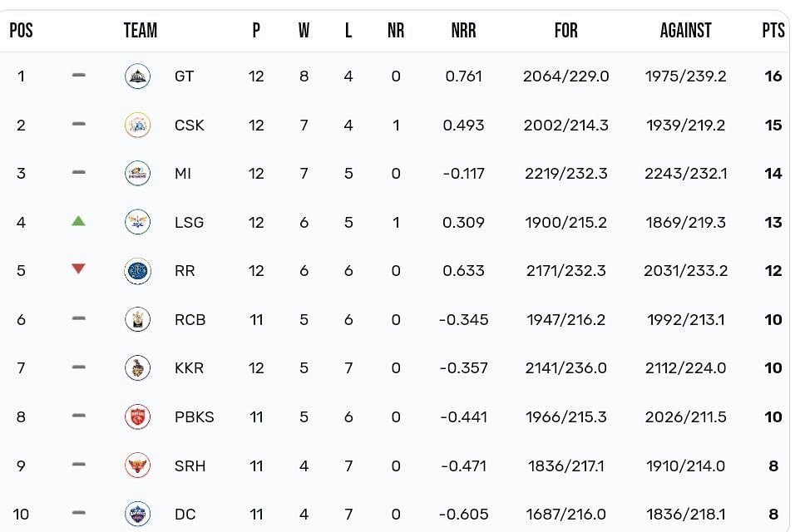Click the PBKS team logo

point(137,416)
